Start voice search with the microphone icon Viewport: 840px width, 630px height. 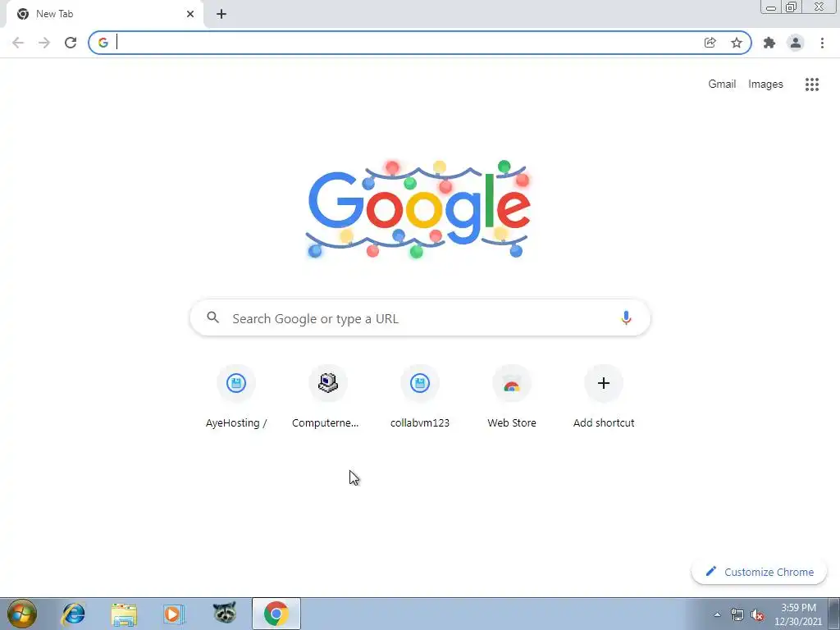[626, 318]
